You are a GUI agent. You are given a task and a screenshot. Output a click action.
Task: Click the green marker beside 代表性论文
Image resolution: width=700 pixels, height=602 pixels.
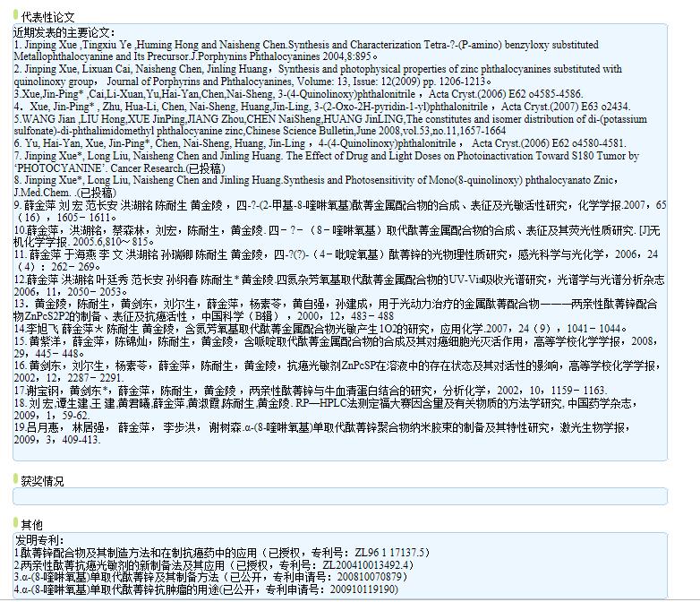pyautogui.click(x=15, y=16)
